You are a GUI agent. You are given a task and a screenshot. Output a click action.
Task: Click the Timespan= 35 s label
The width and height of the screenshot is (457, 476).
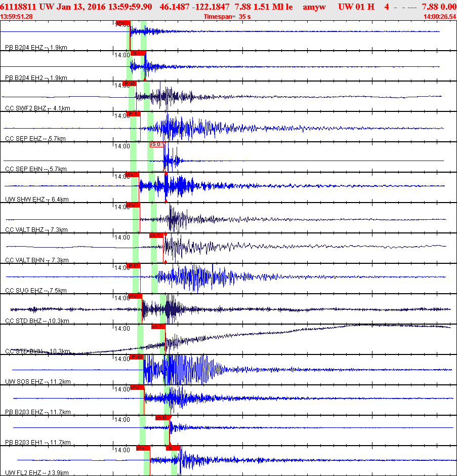227,16
